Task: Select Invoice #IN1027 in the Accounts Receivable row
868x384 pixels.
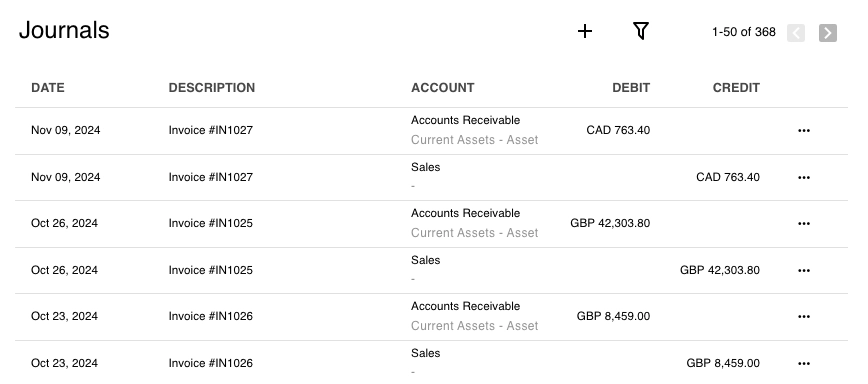Action: point(210,131)
